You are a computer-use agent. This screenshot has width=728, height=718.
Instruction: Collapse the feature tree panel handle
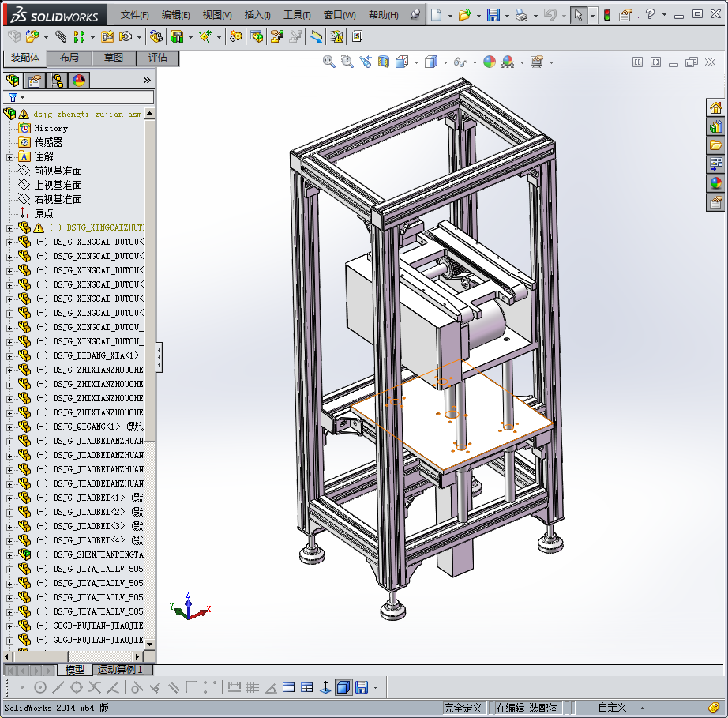click(159, 357)
